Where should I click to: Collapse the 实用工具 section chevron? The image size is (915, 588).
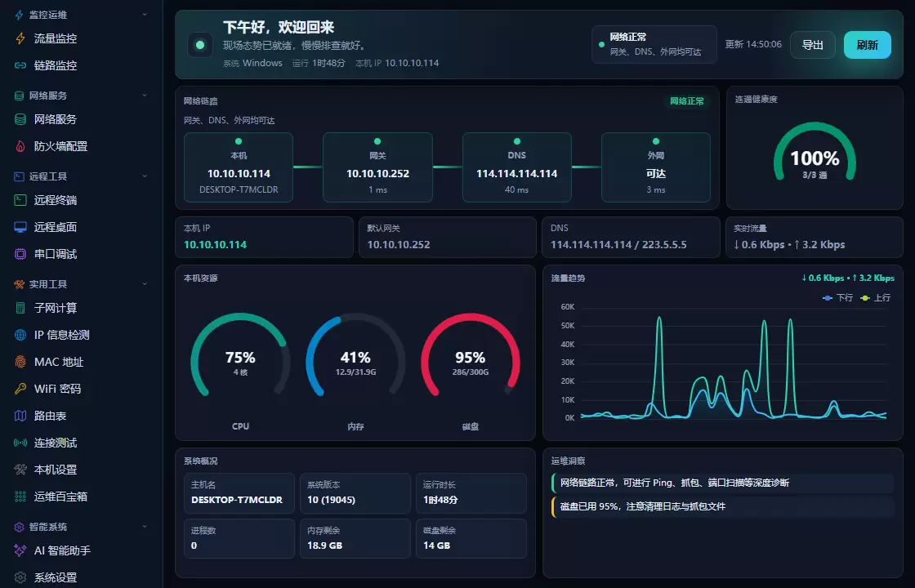[145, 283]
